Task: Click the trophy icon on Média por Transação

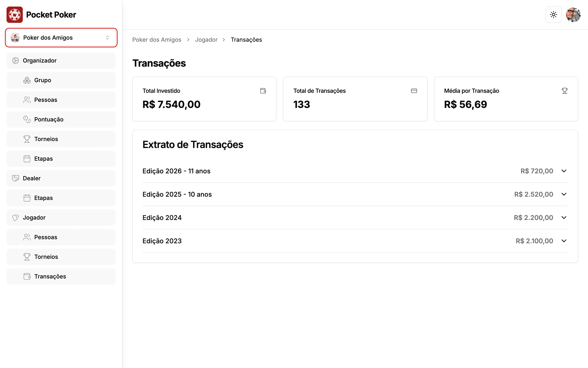Action: click(565, 91)
